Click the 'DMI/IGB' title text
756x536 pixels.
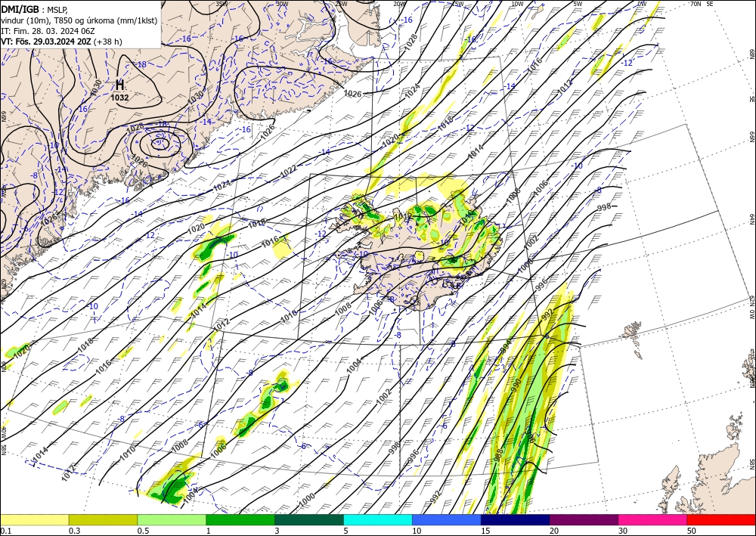click(20, 8)
